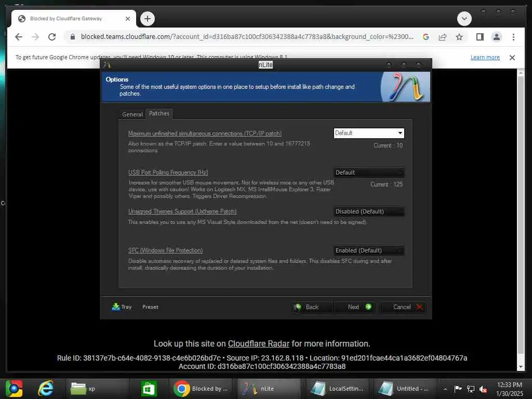532x399 pixels.
Task: Open the SFC Windows File Protection dropdown
Action: coord(369,250)
